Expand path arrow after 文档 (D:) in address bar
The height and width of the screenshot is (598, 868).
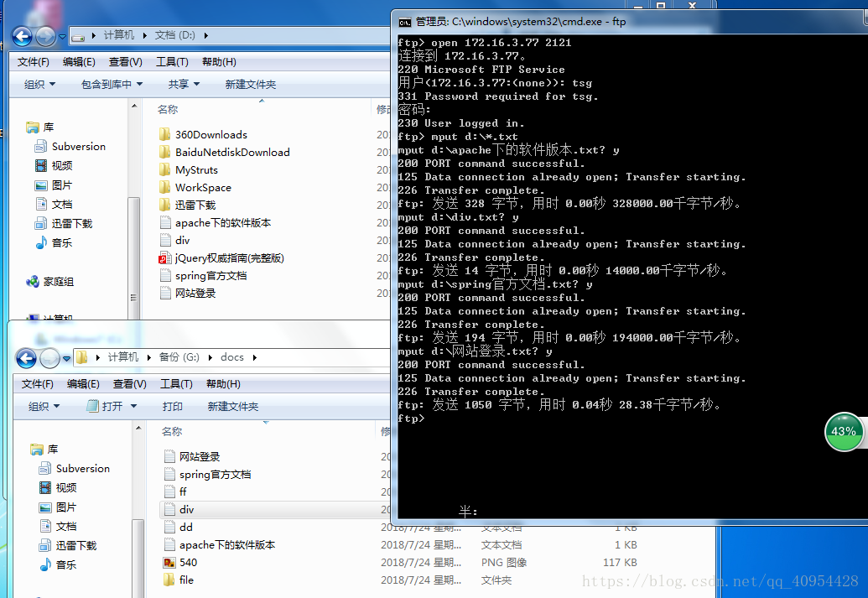pos(206,35)
